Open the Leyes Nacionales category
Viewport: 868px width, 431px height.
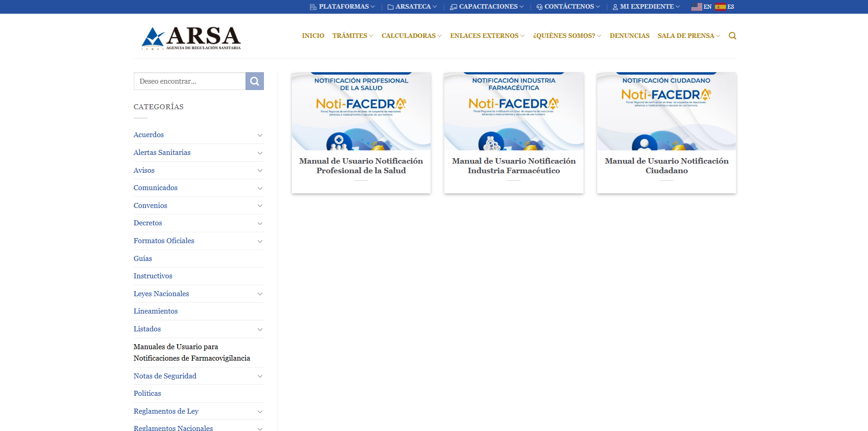click(x=161, y=294)
